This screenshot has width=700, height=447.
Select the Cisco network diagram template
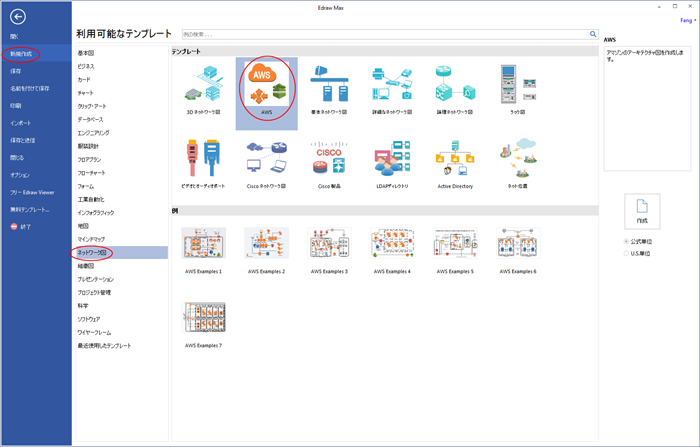point(266,160)
